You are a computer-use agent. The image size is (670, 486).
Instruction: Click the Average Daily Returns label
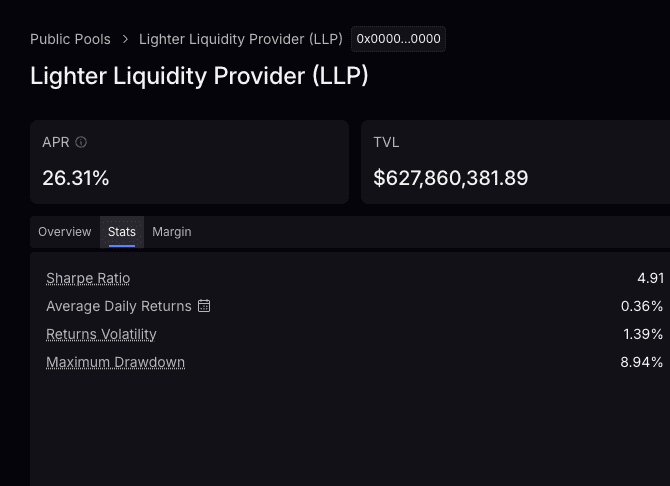coord(118,306)
